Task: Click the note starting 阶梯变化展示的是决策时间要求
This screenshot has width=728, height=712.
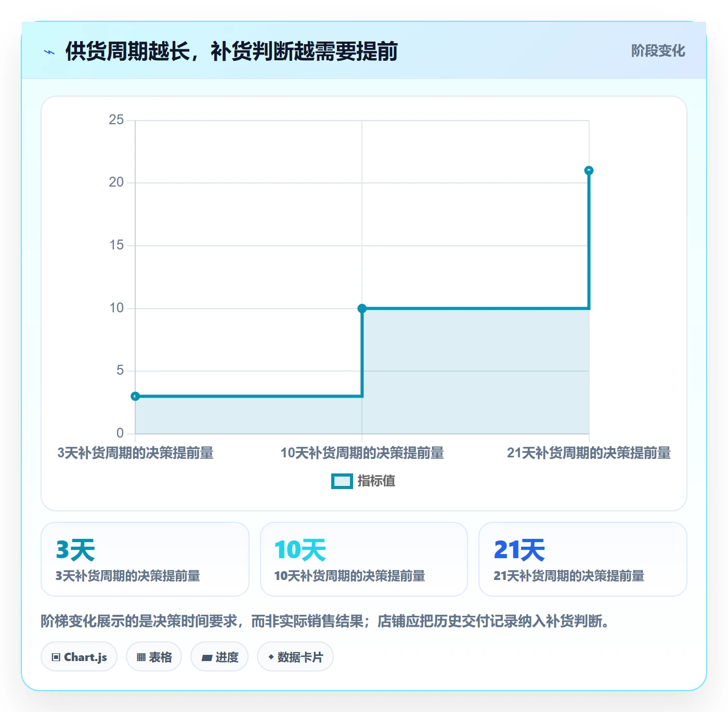Action: (x=327, y=621)
